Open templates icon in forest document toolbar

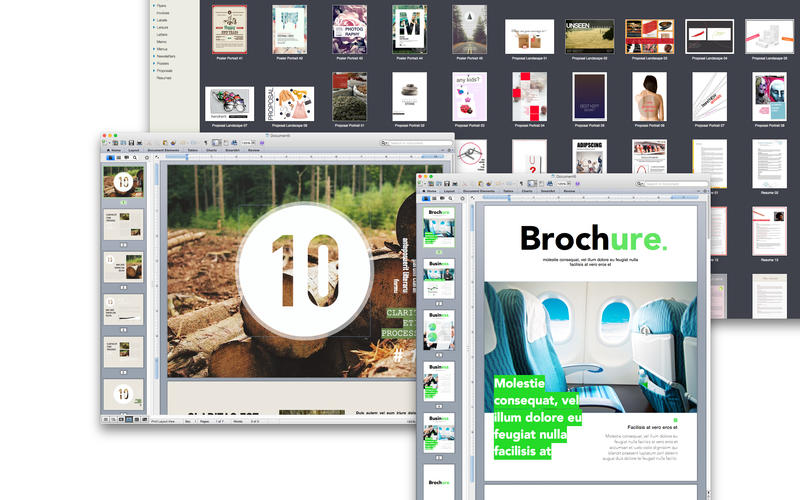point(115,143)
